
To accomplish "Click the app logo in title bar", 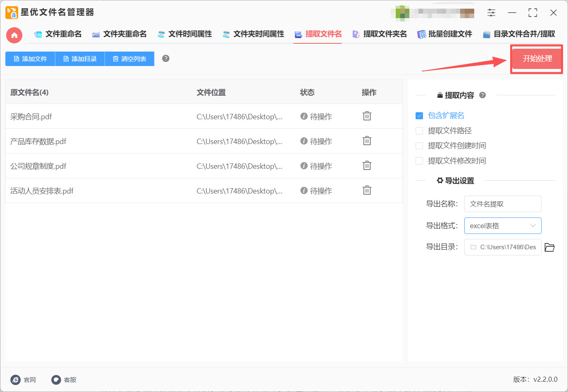I will tap(12, 12).
